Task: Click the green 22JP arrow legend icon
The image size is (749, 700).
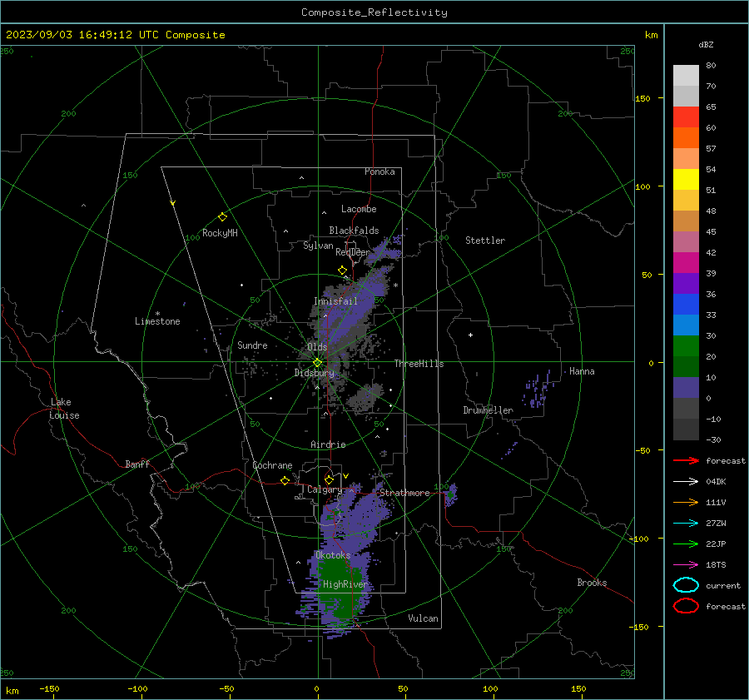Action: pyautogui.click(x=686, y=544)
